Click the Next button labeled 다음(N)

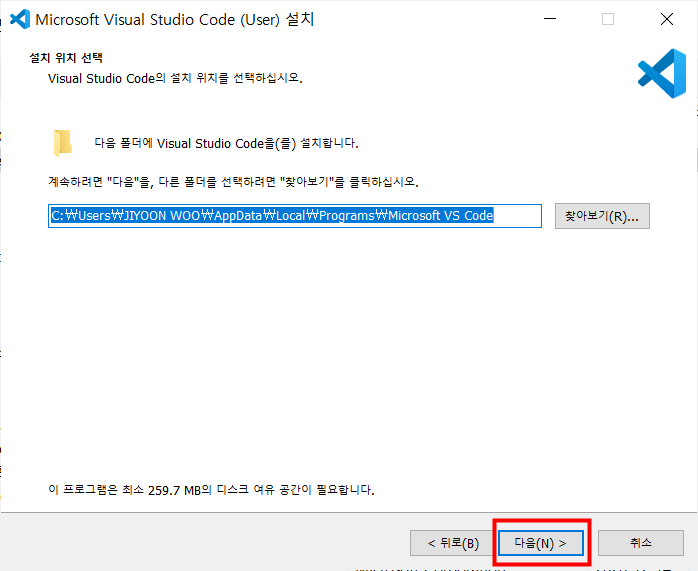[x=540, y=543]
